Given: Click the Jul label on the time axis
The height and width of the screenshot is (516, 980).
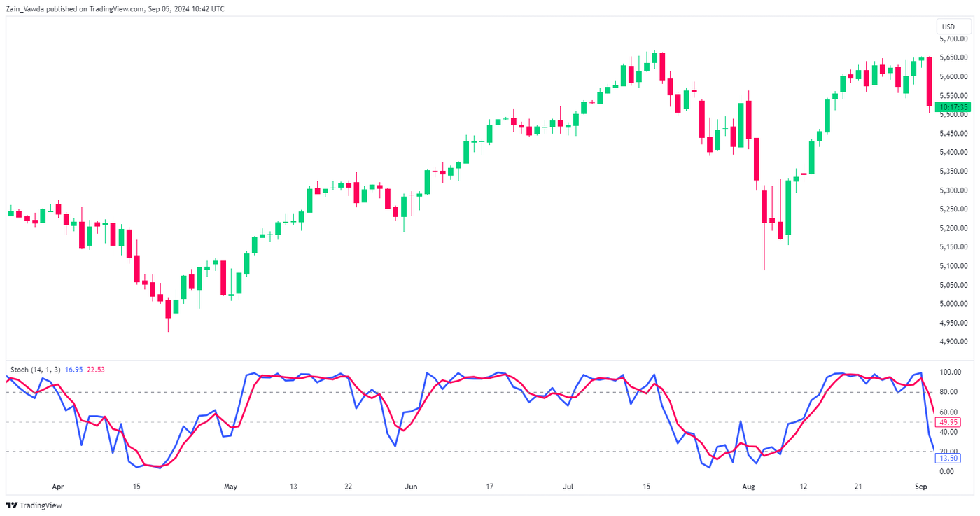Looking at the screenshot, I should 568,486.
